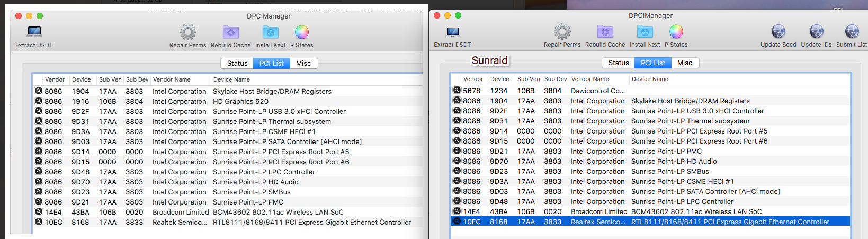Viewport: 868px width, 239px height.
Task: Click Update Seed globe icon
Action: (778, 32)
